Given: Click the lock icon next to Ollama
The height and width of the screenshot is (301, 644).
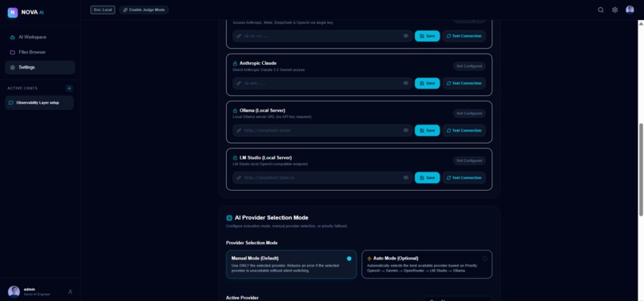Looking at the screenshot, I should pos(236,111).
